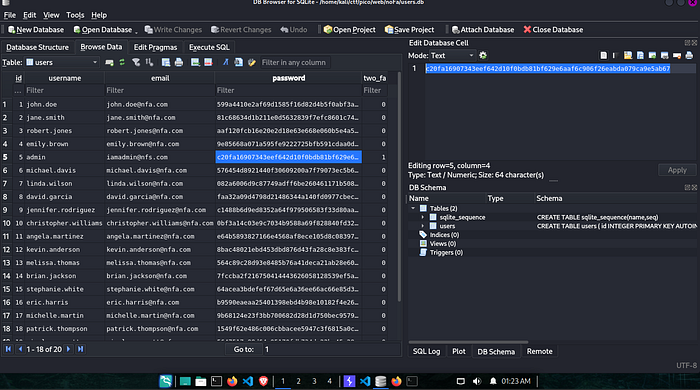
Task: Click the set cell to NULL icon
Action: coord(677,55)
